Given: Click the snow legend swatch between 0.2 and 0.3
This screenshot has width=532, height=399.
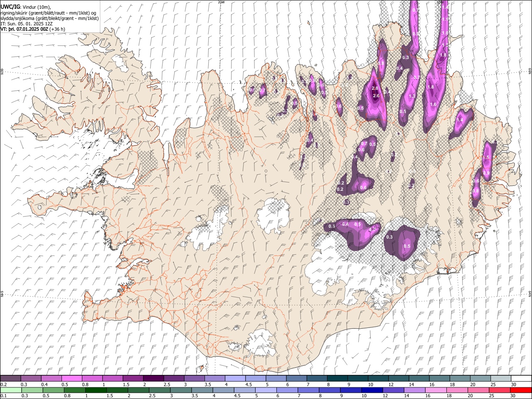Looking at the screenshot, I should 11,378.
